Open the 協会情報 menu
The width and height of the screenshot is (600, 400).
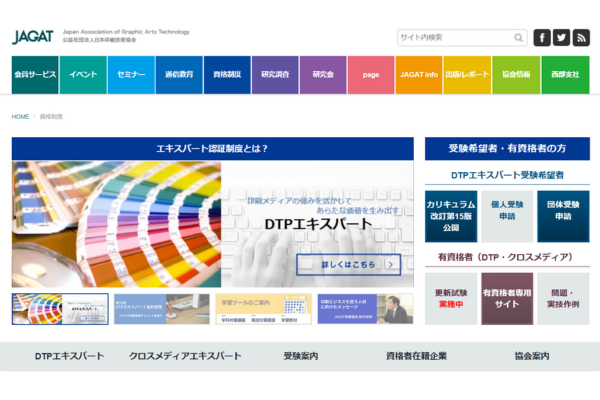pyautogui.click(x=516, y=75)
